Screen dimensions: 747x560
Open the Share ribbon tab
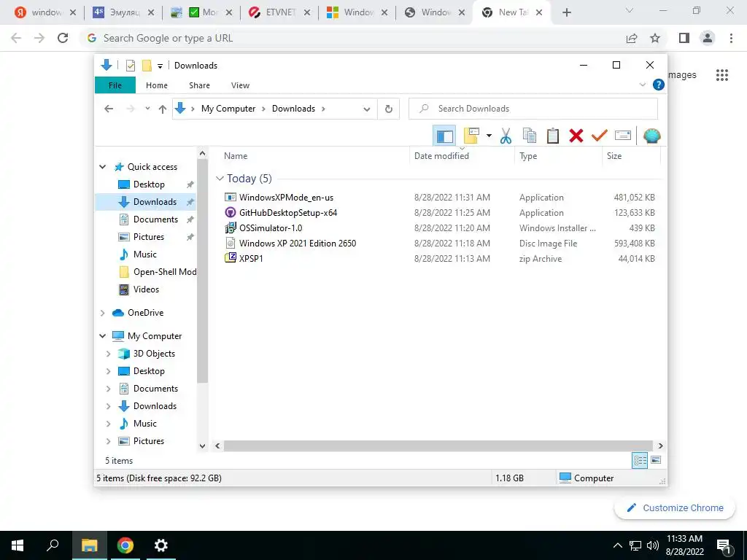pos(199,85)
